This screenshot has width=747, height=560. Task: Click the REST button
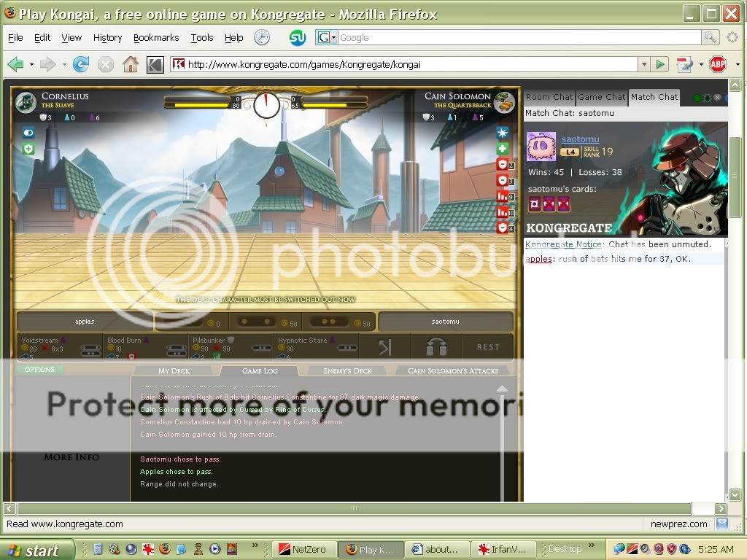click(488, 347)
